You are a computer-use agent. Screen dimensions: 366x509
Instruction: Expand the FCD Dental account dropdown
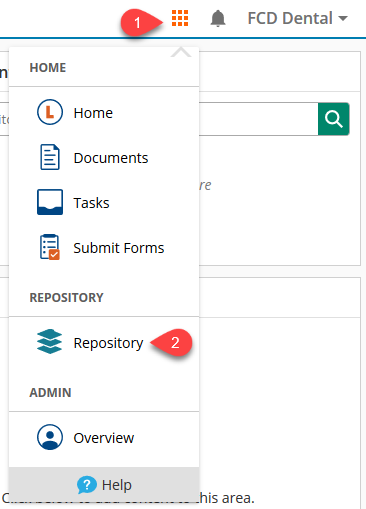(x=297, y=18)
